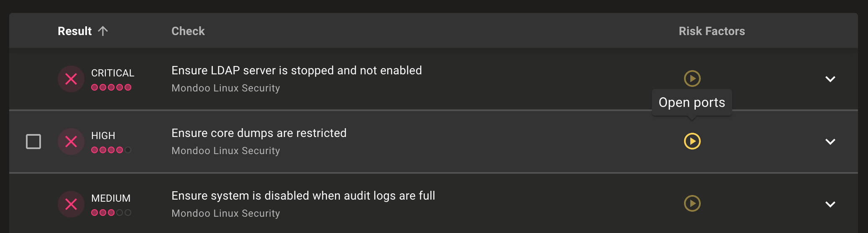Screen dimensions: 868x233
Task: Open 'Ensure system is disabled when audit logs are full'
Action: 303,196
